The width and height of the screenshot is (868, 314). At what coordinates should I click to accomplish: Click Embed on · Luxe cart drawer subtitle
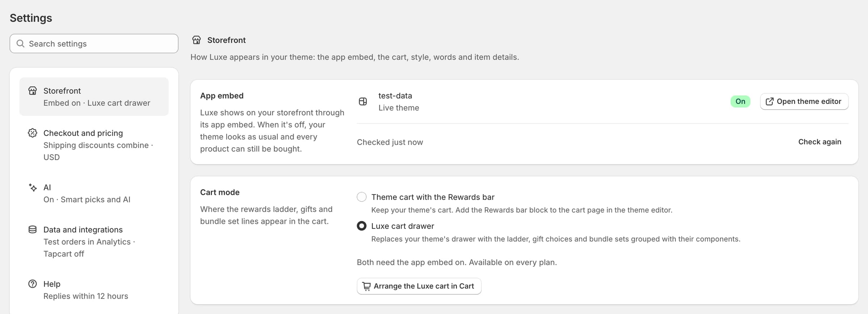click(97, 103)
